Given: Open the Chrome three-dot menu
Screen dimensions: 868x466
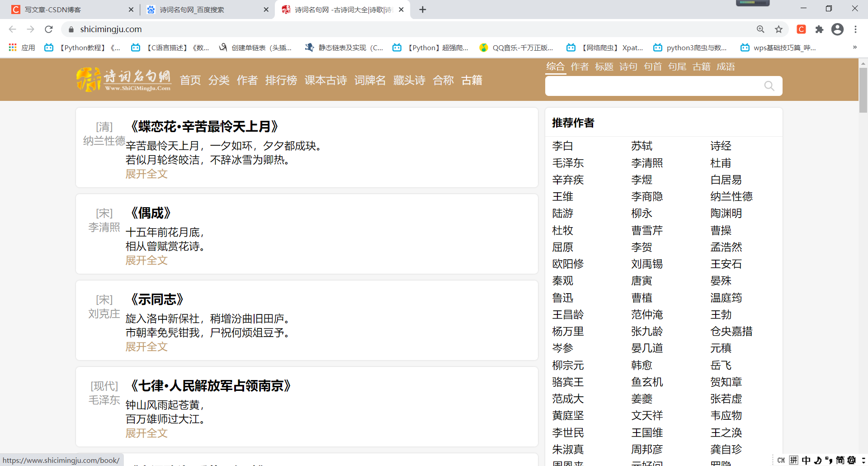Looking at the screenshot, I should coord(855,29).
